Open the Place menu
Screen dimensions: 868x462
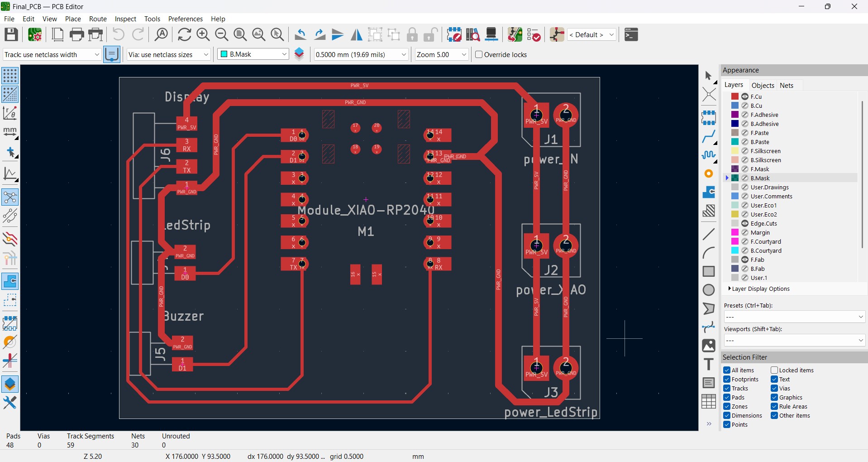[x=73, y=19]
